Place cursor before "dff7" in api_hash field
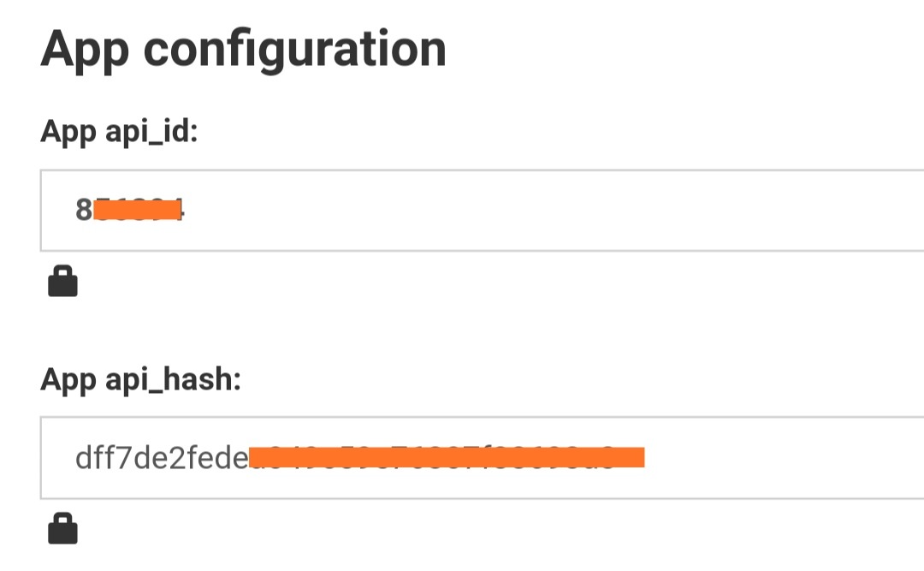The width and height of the screenshot is (924, 571). tap(75, 457)
